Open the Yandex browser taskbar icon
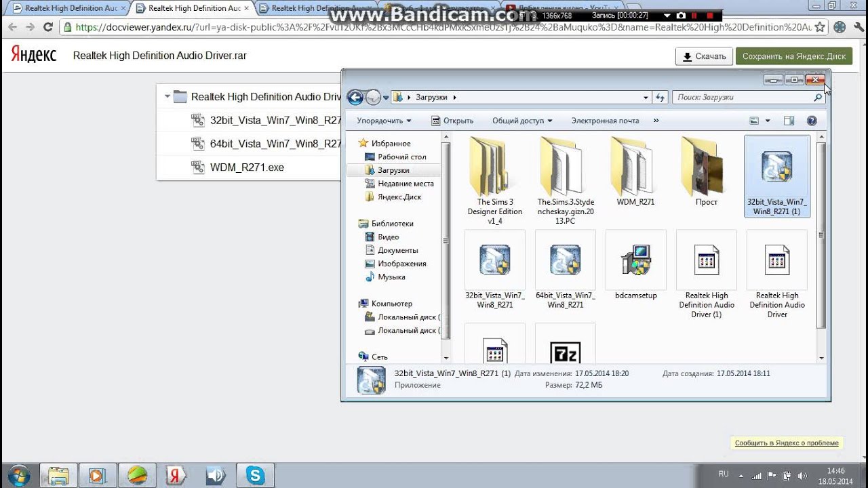 click(x=176, y=475)
